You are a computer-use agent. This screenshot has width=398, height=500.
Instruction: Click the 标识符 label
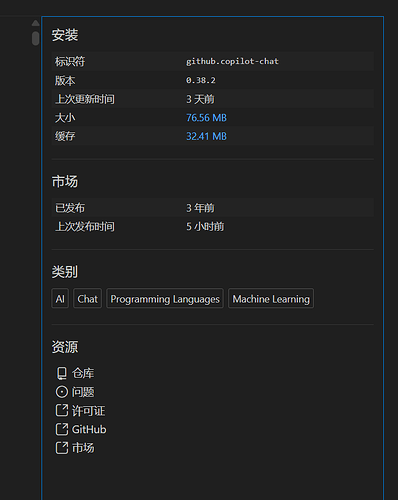(70, 61)
